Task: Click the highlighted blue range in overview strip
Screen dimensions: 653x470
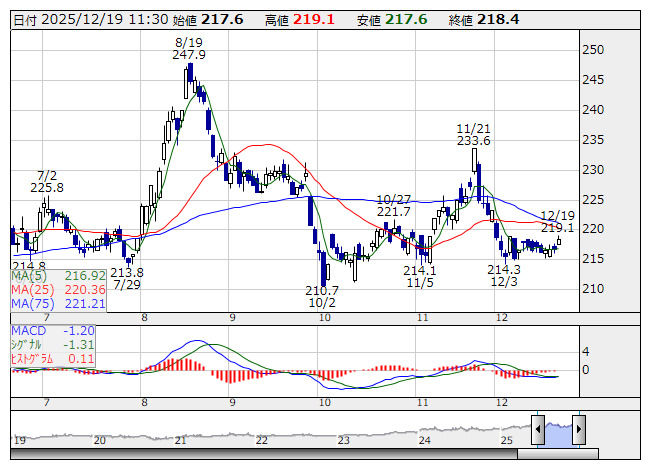Action: (x=558, y=430)
